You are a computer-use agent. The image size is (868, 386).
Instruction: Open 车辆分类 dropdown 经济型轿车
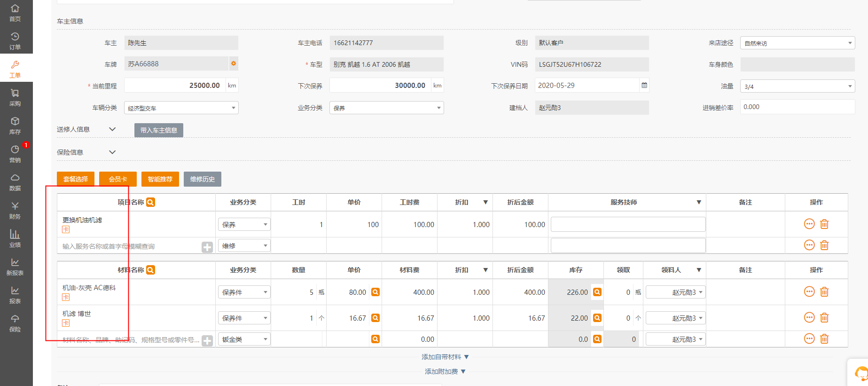tap(181, 108)
